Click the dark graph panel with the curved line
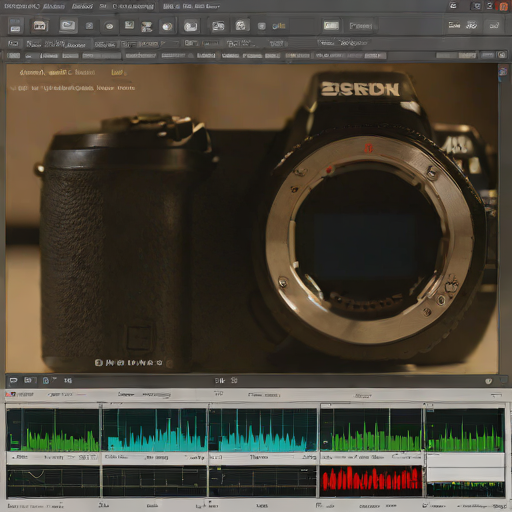Viewport: 512px width, 512px height. (53, 481)
